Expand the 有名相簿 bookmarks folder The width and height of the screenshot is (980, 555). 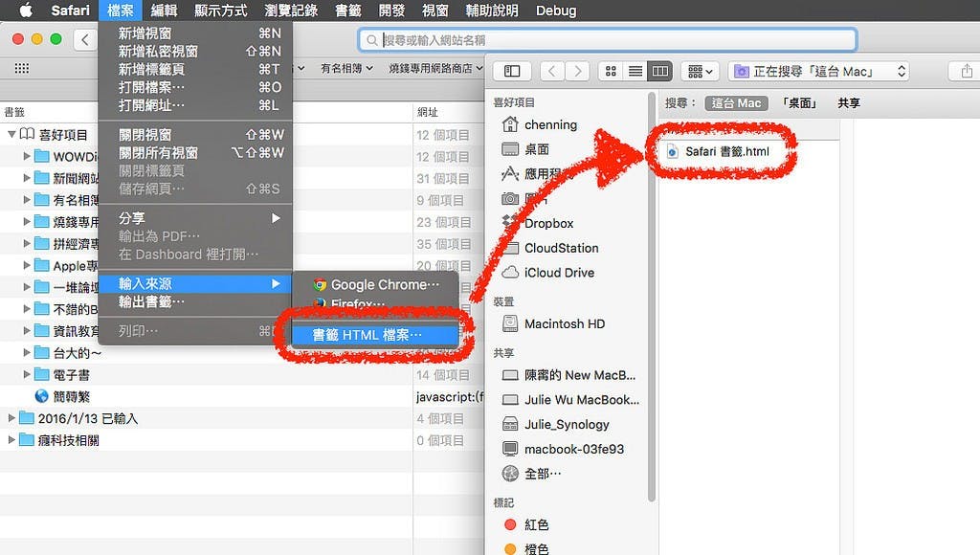27,200
